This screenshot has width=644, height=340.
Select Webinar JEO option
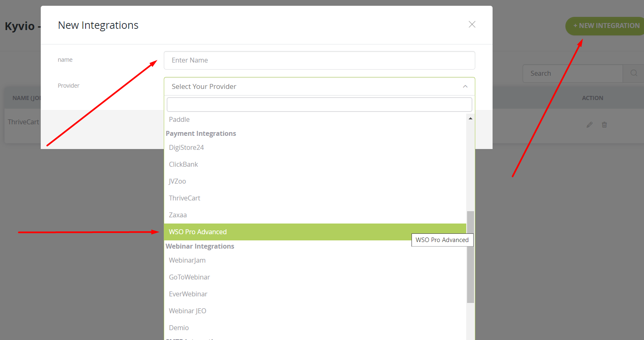(315, 311)
